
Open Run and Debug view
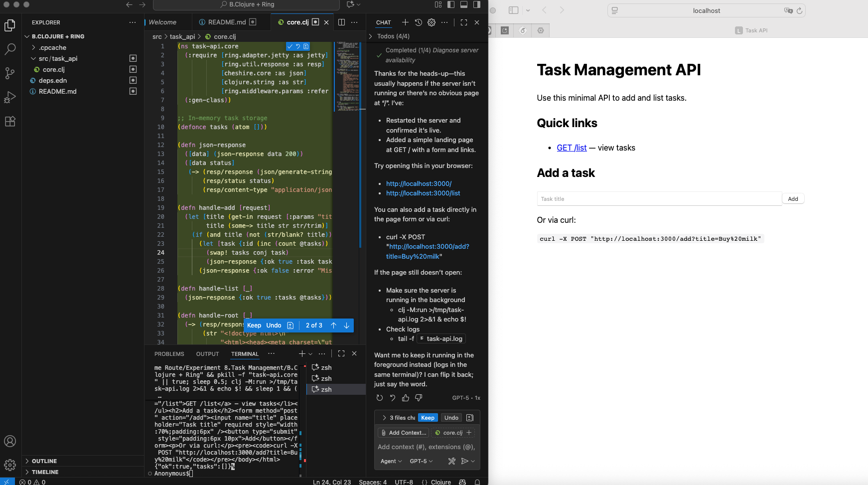[10, 97]
